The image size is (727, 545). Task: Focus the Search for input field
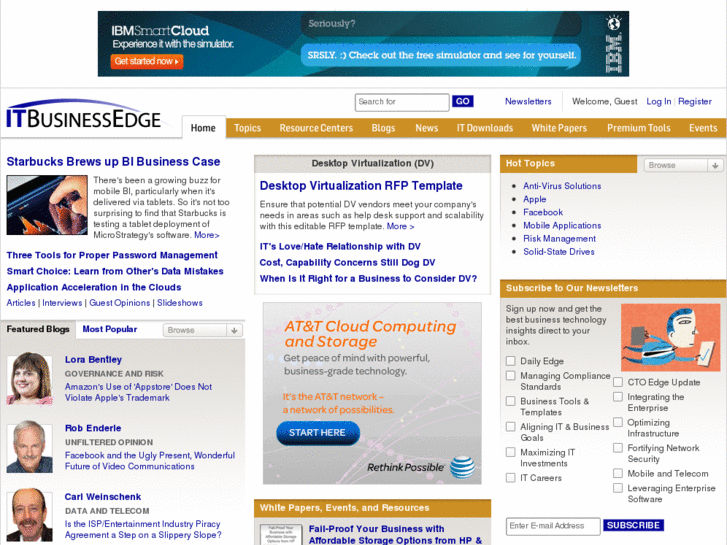[x=402, y=102]
